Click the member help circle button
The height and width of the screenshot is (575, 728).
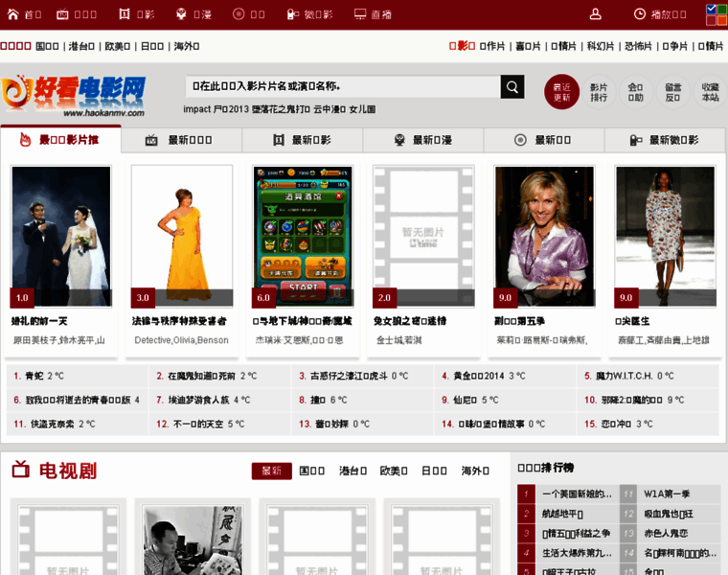[x=636, y=92]
